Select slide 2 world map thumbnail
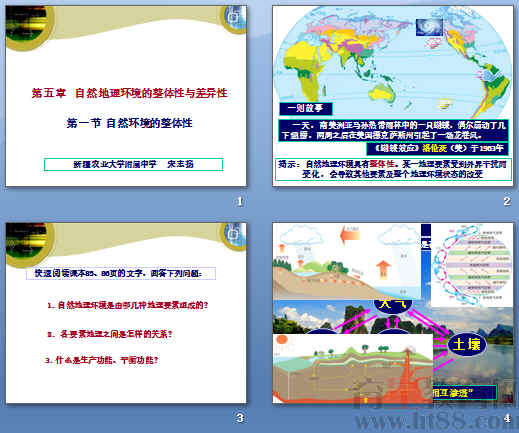Image resolution: width=519 pixels, height=433 pixels. (x=393, y=96)
